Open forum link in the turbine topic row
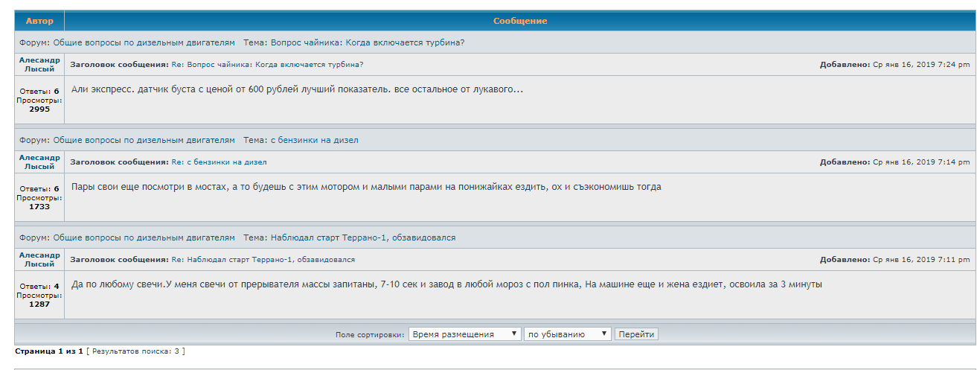 tap(144, 42)
